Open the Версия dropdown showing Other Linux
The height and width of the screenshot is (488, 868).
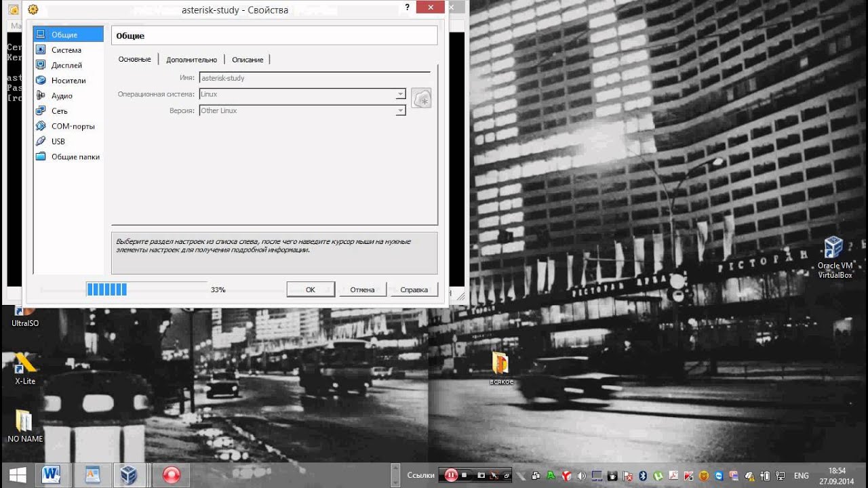click(x=302, y=110)
